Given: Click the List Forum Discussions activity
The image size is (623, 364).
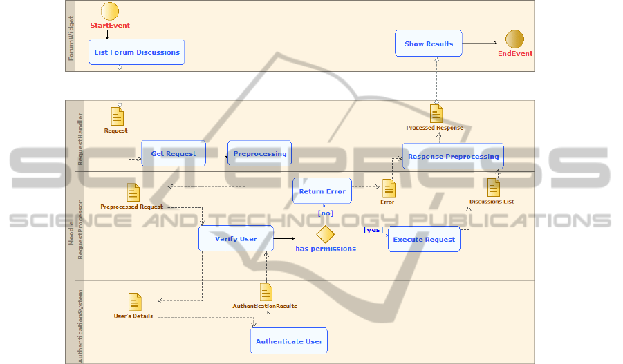Looking at the screenshot, I should tap(136, 52).
